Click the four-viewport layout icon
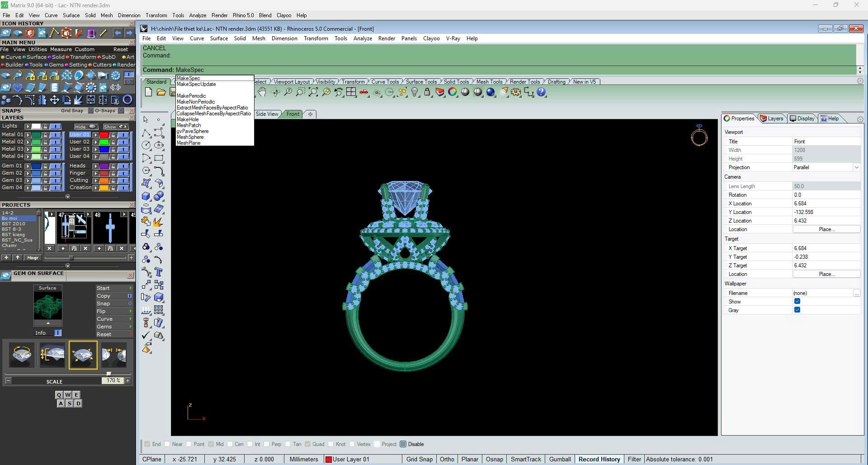This screenshot has height=465, width=868. tap(351, 92)
